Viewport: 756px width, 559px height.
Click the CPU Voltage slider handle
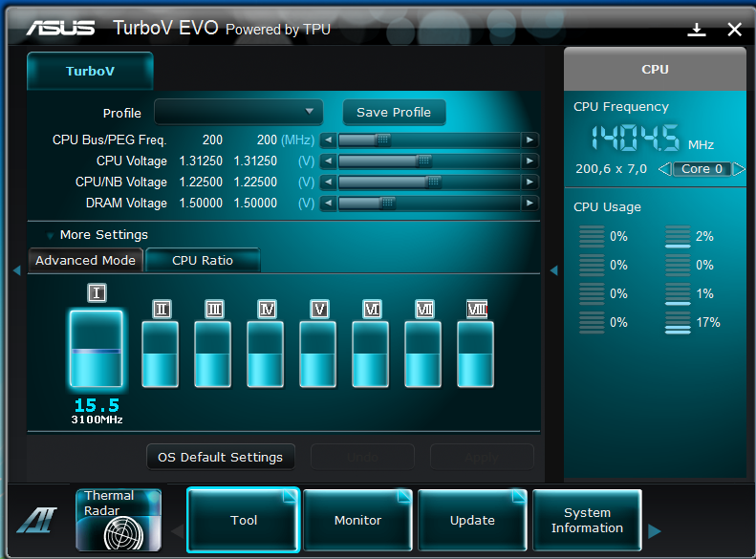click(x=423, y=161)
